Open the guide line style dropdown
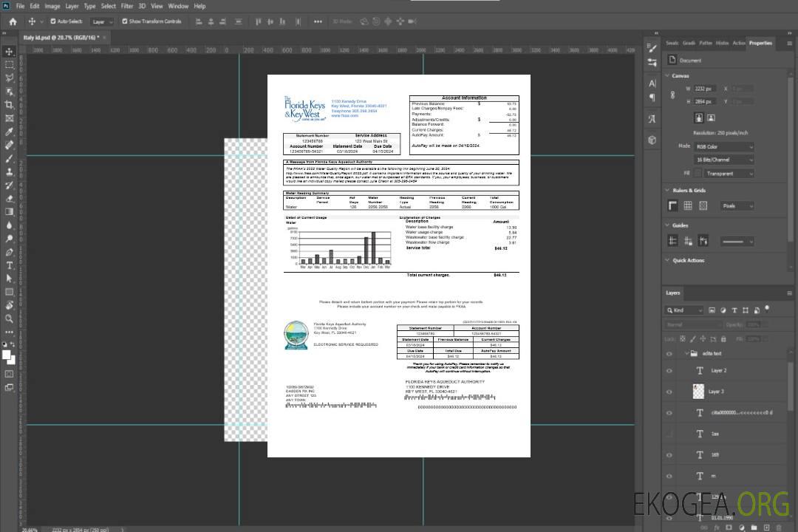Image resolution: width=798 pixels, height=532 pixels. (737, 242)
